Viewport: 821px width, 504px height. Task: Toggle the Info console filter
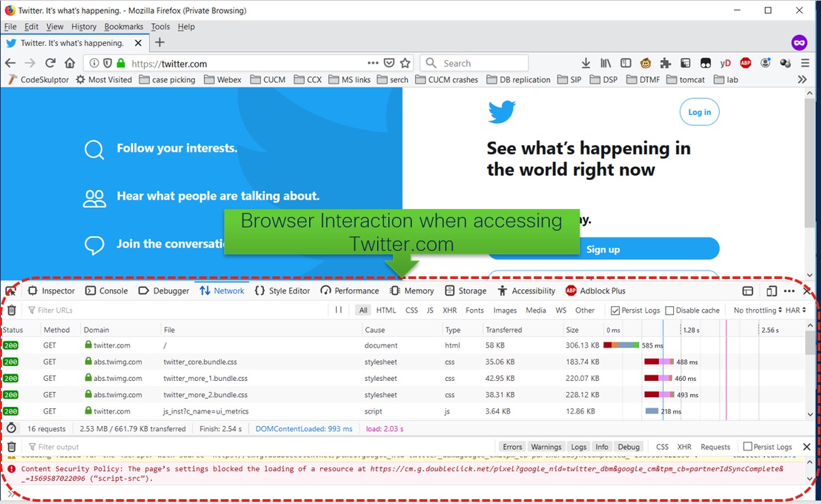tap(601, 447)
